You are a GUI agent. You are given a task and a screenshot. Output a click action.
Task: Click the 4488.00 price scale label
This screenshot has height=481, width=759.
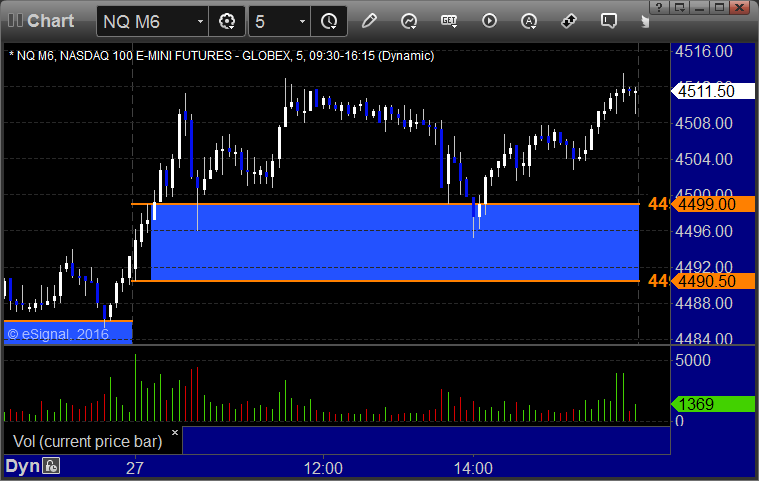click(x=704, y=303)
